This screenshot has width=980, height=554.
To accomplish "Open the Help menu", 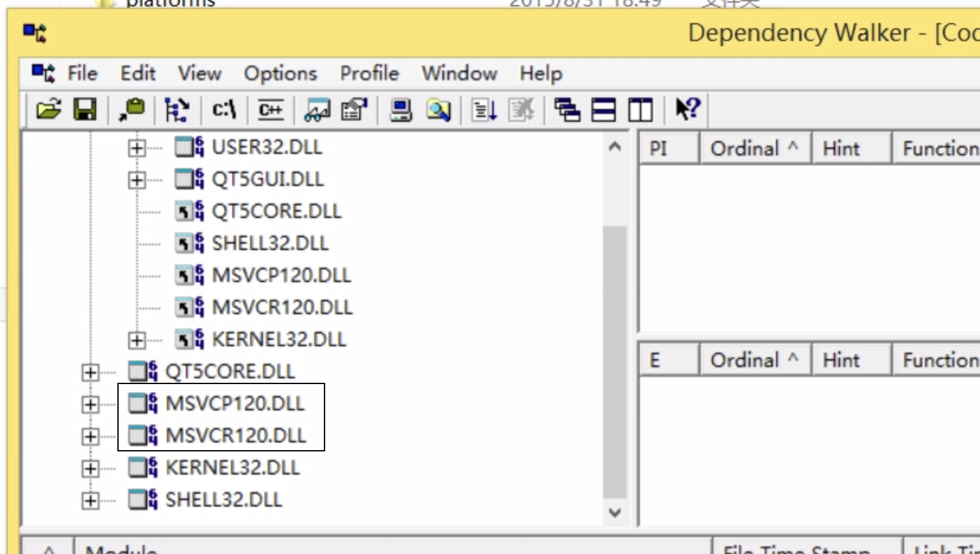I will [x=541, y=74].
